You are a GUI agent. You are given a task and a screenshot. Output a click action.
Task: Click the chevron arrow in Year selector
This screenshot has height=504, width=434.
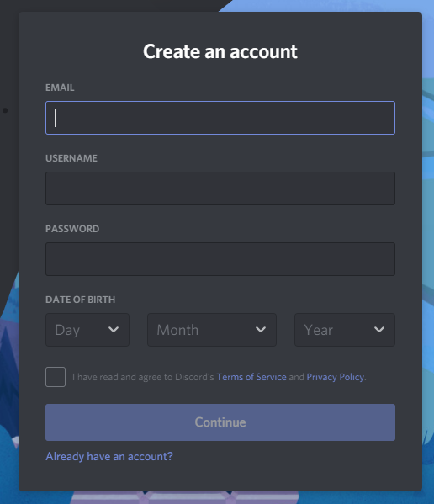pyautogui.click(x=379, y=330)
